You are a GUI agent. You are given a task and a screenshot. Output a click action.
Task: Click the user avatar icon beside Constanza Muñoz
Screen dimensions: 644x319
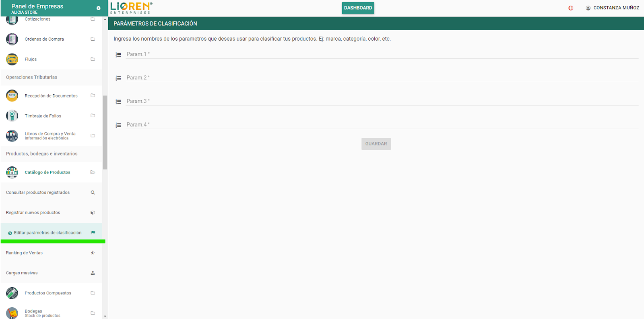pos(588,8)
